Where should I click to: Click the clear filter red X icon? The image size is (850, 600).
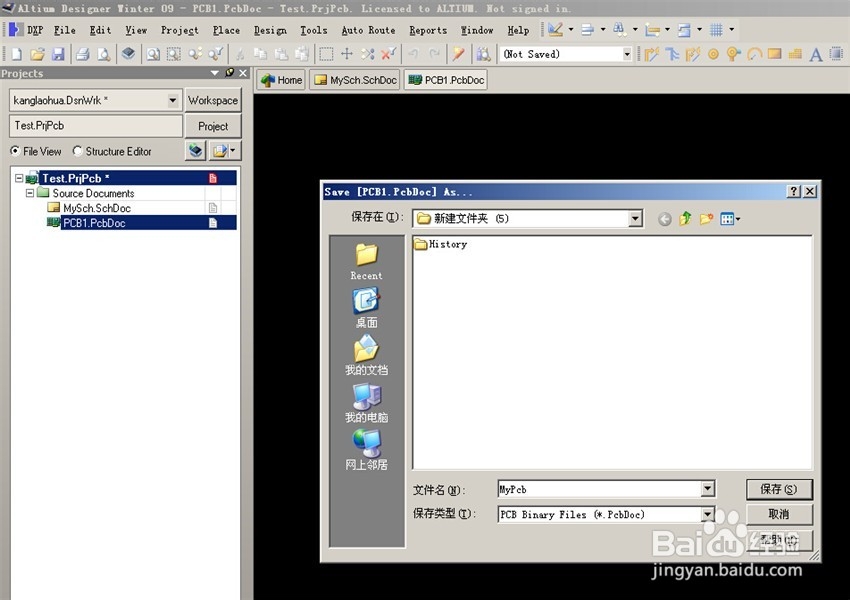pos(388,54)
